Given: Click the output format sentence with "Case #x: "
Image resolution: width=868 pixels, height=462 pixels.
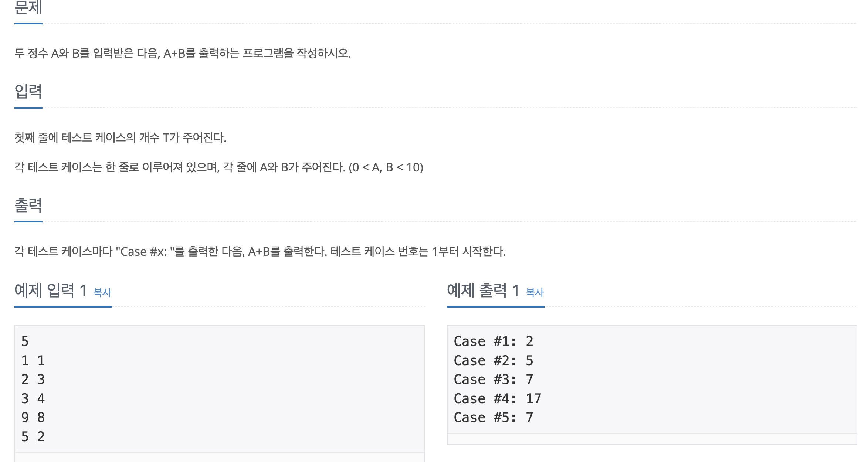Looking at the screenshot, I should 260,252.
